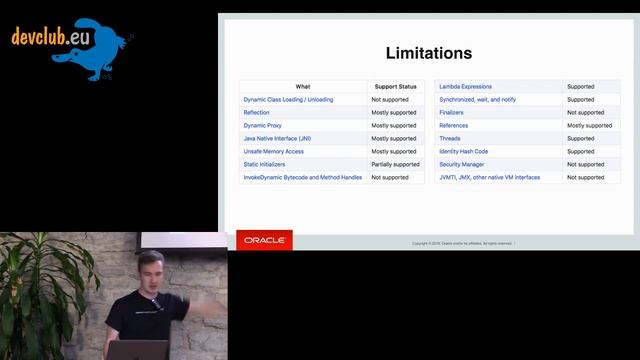The height and width of the screenshot is (360, 640).
Task: Click Not supported status in InvokeDynamic row
Action: click(x=390, y=178)
